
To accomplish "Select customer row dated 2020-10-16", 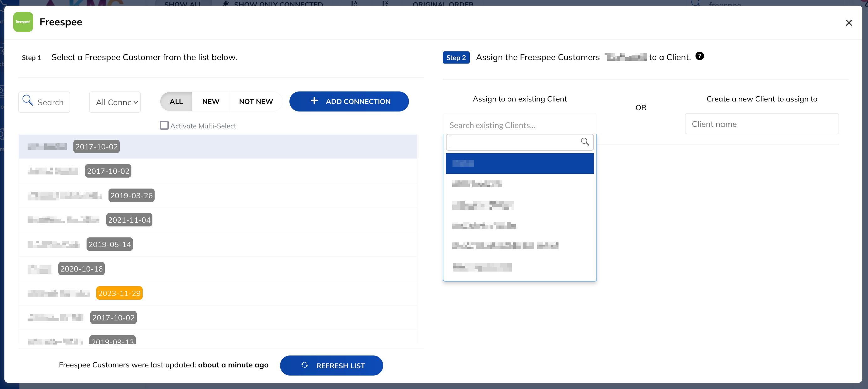I will click(x=218, y=269).
